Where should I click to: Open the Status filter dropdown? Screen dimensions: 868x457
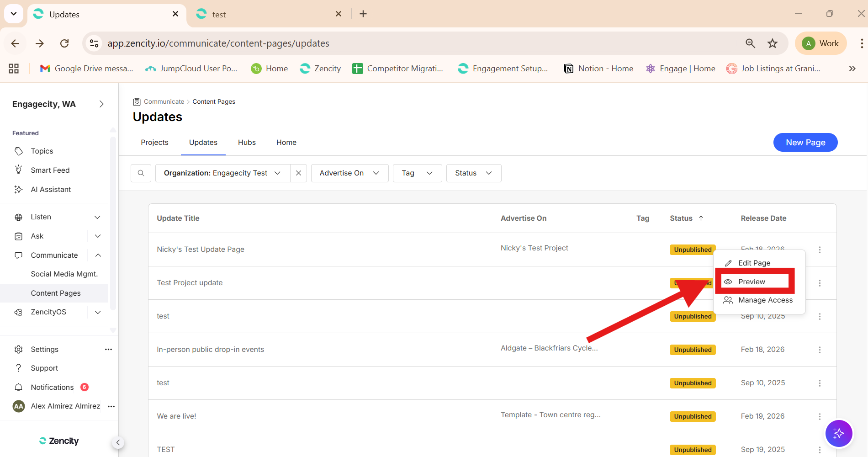(x=473, y=173)
